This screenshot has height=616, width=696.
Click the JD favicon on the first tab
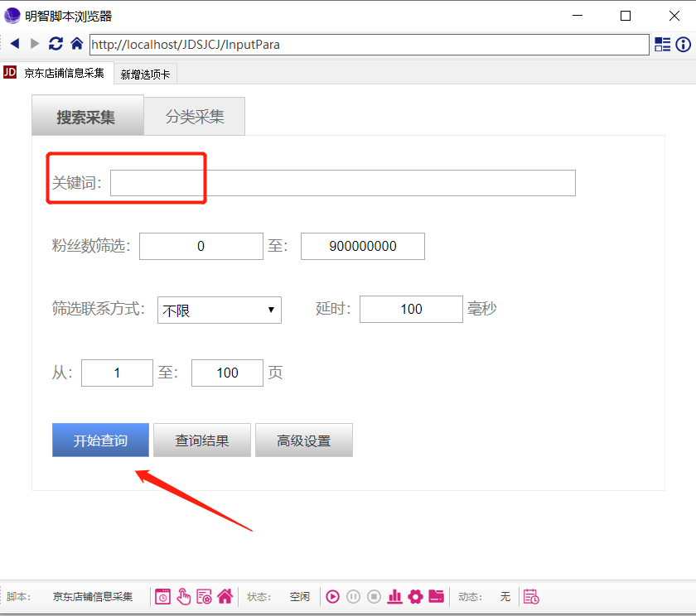pyautogui.click(x=10, y=72)
